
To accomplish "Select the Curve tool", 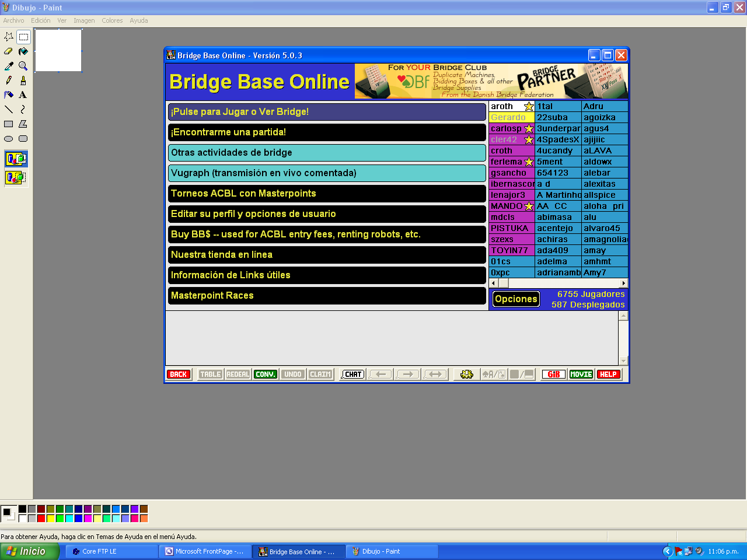I will tap(23, 110).
